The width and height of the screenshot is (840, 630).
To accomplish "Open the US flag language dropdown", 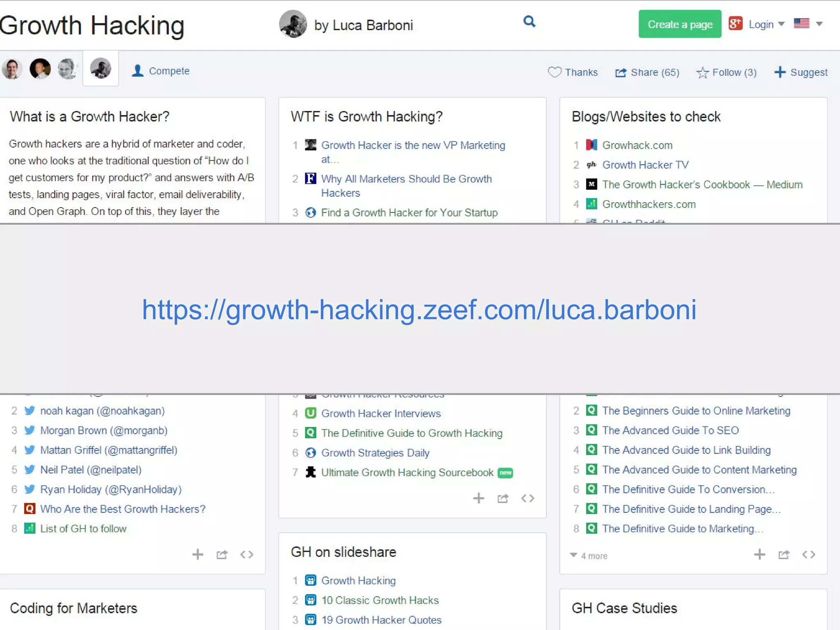I will [x=808, y=23].
